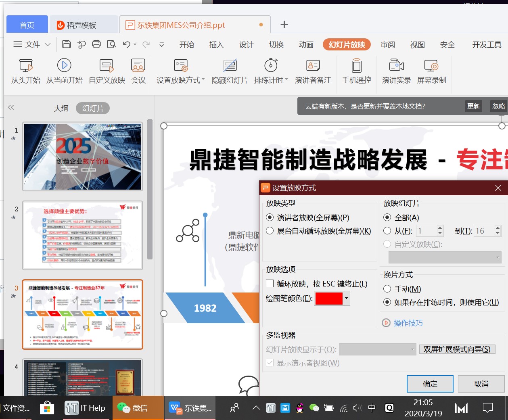508x420 pixels.
Task: Enable 循环放映，按 ESC 键终止 checkbox
Action: pyautogui.click(x=270, y=284)
